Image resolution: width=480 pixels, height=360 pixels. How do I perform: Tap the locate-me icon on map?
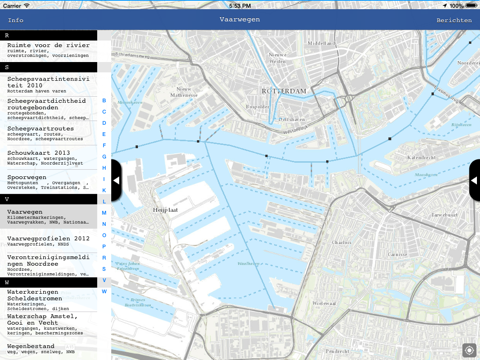pos(469,350)
